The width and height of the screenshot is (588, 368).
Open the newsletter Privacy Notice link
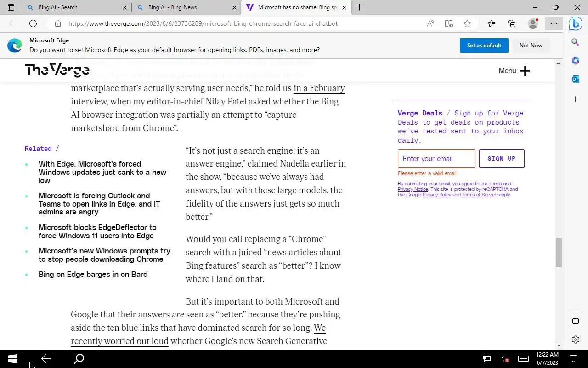click(x=413, y=189)
